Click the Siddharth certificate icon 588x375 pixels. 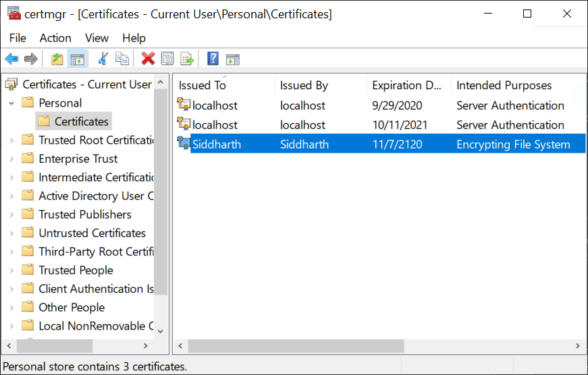click(x=184, y=143)
